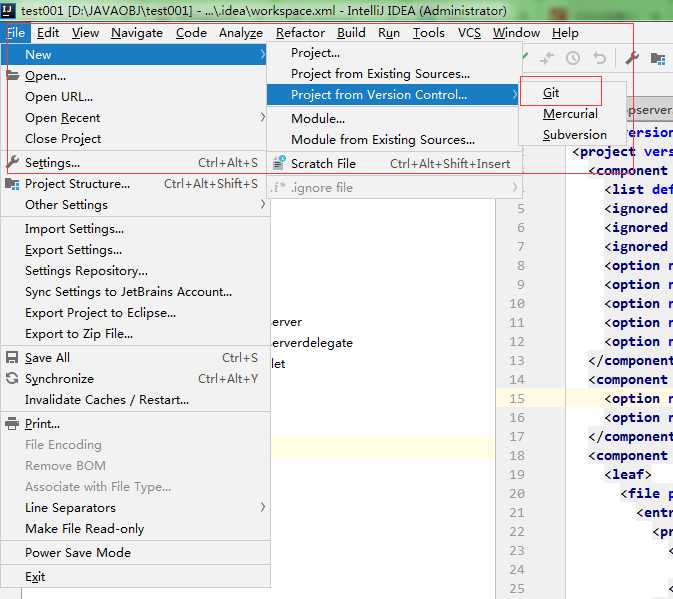Screen dimensions: 673x599
Task: Click the Scratch File icon
Action: pyautogui.click(x=279, y=163)
